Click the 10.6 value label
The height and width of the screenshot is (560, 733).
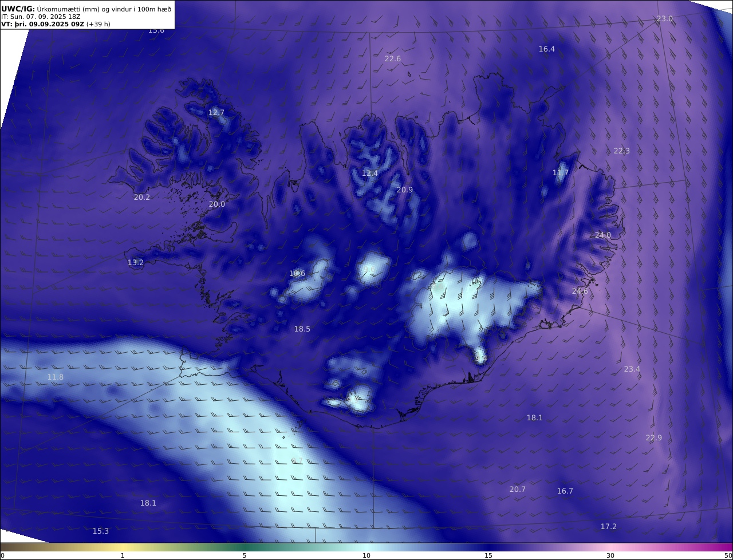[297, 274]
